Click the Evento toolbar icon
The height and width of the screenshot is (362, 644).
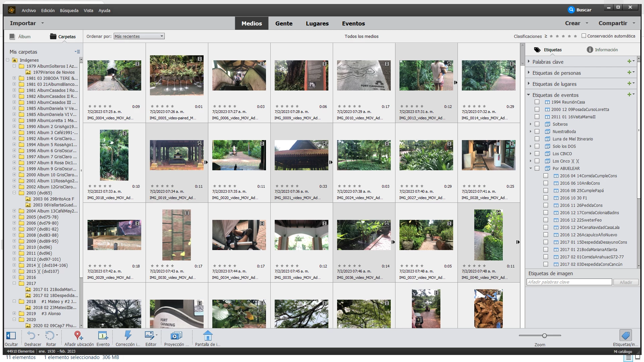coord(103,336)
